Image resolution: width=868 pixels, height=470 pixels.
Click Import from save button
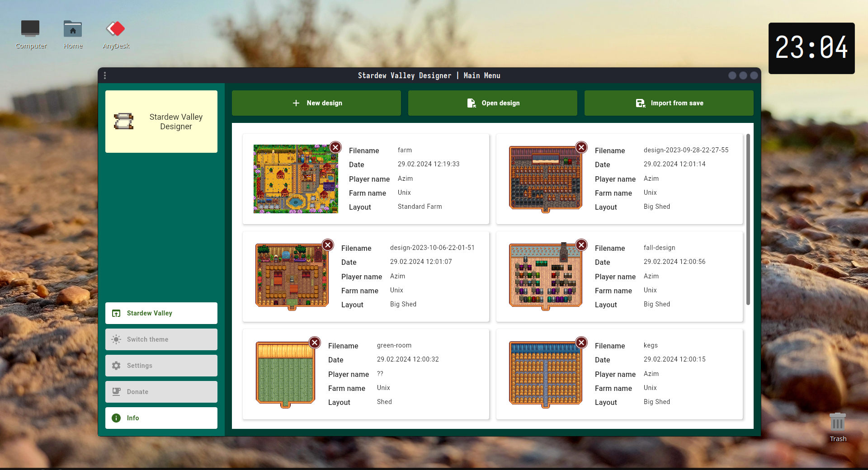(x=669, y=103)
